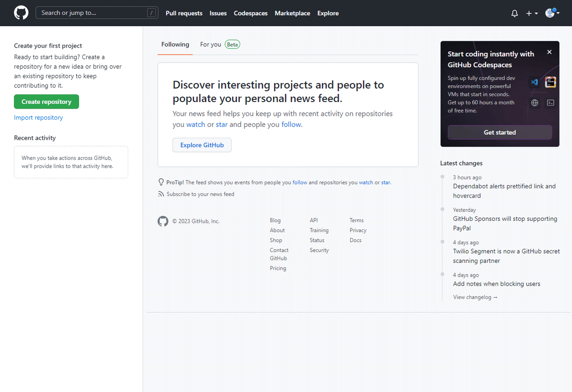Viewport: 572px width, 392px height.
Task: Open Subscribe to your news feed link
Action: [x=200, y=194]
